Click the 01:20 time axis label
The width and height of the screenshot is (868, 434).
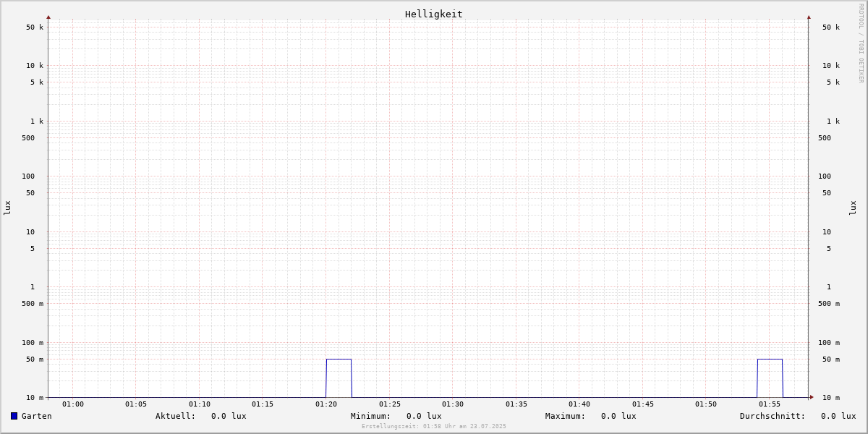click(326, 404)
